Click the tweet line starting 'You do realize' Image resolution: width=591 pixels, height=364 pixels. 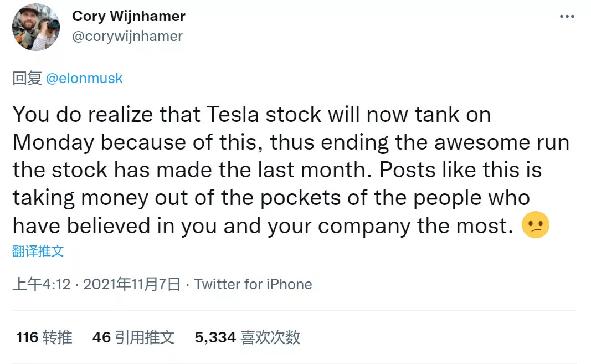point(251,114)
